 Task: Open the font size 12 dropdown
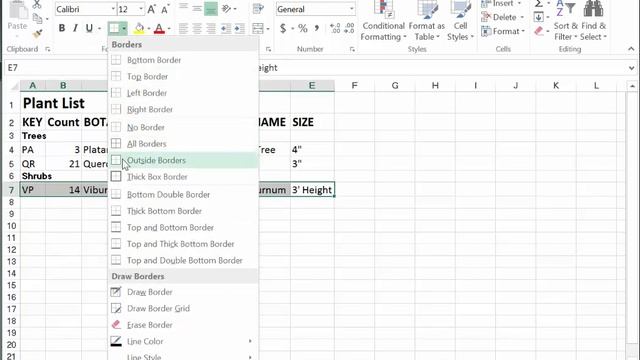point(141,9)
